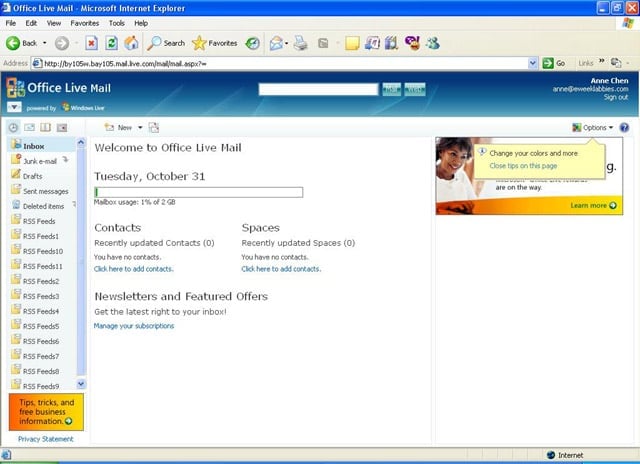Image resolution: width=640 pixels, height=464 pixels.
Task: Open the Help menu
Action: coord(141,23)
